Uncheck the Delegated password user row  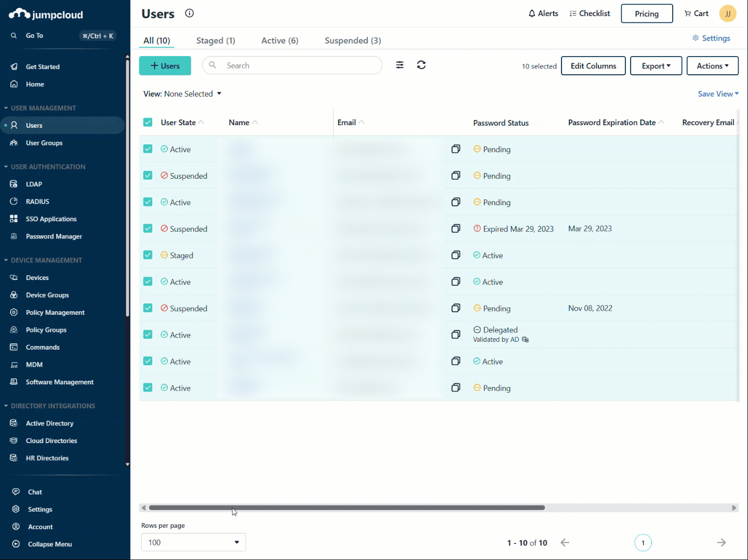pos(148,335)
